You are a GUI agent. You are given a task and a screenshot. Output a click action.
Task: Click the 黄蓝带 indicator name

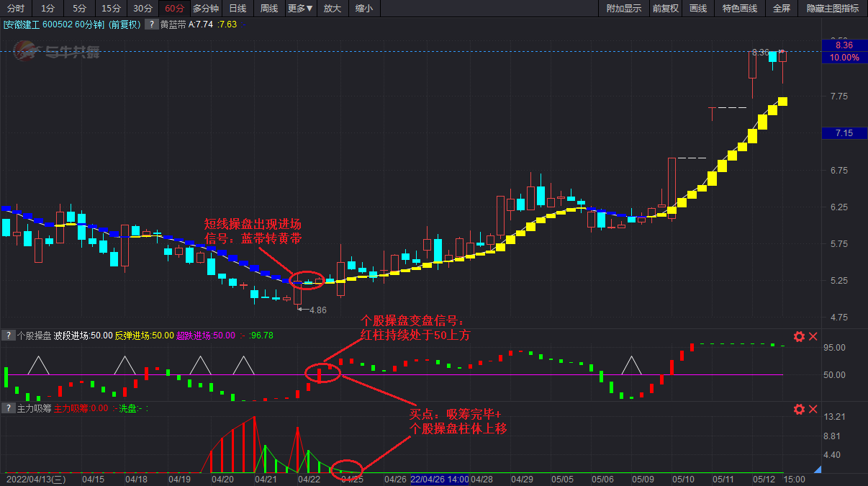(173, 24)
